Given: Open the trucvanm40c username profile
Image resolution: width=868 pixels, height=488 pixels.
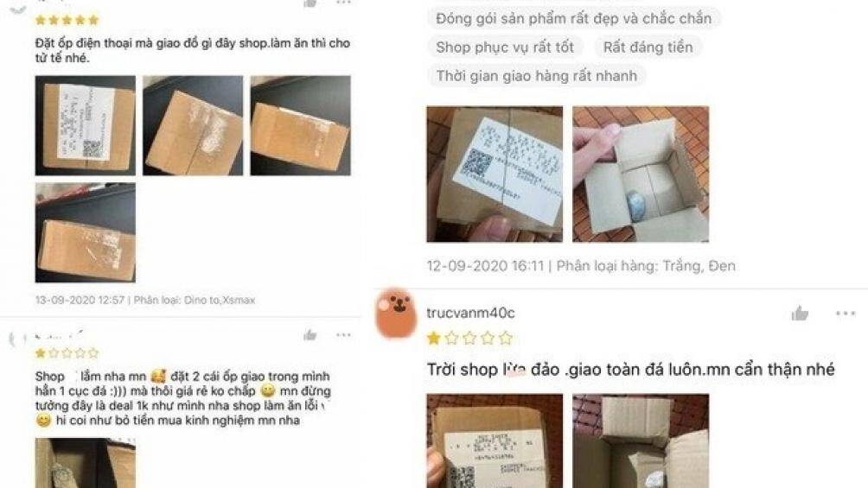Looking at the screenshot, I should (470, 313).
